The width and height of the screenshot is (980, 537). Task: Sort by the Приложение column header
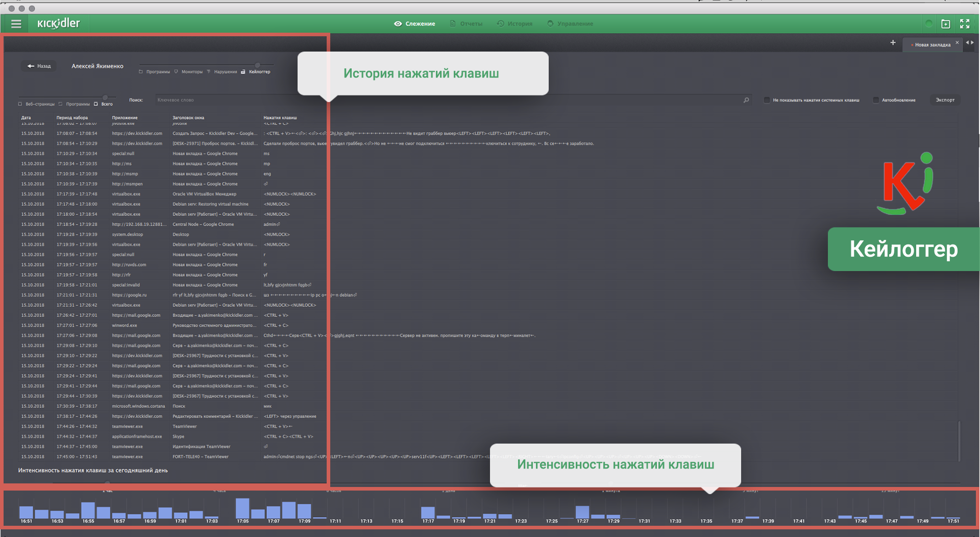tap(125, 118)
